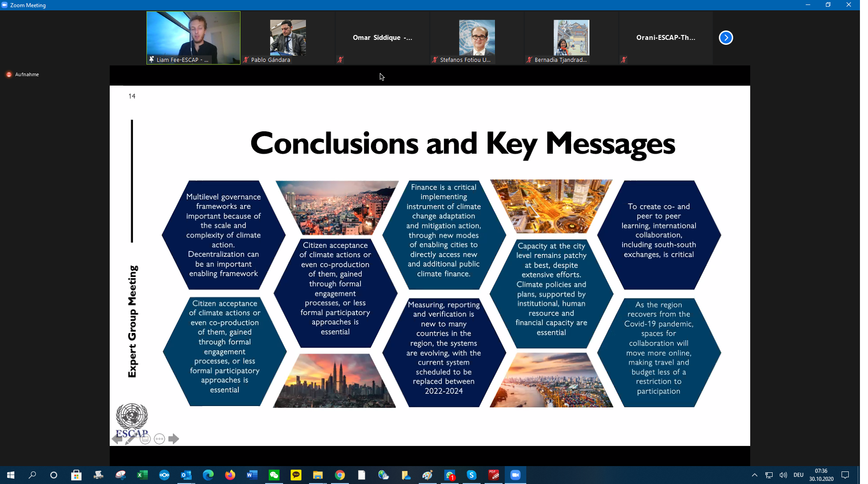Open slideshow more options ellipsis button
This screenshot has height=484, width=868.
(x=159, y=439)
